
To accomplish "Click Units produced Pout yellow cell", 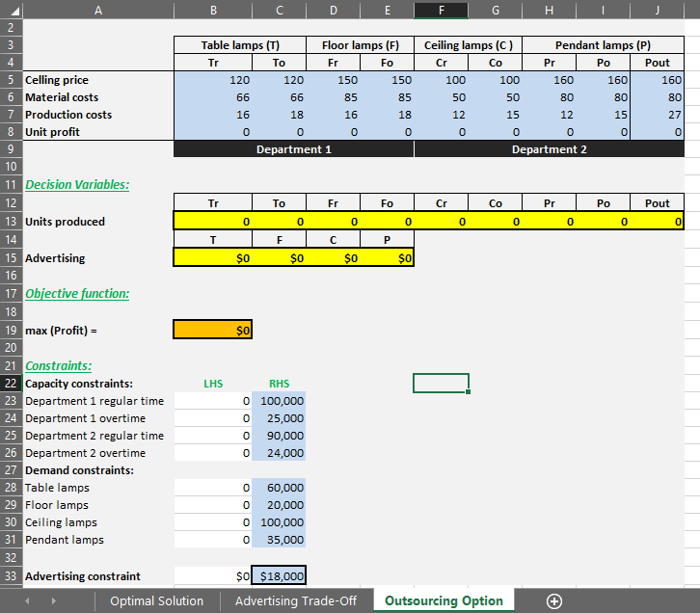I will tap(657, 222).
